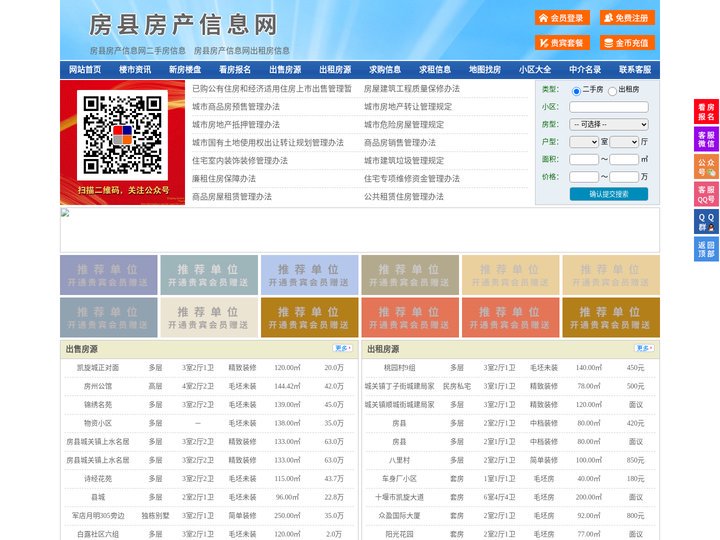The height and width of the screenshot is (540, 720).
Task: Open the 十堰市凯旋大道 rental listing
Action: (399, 497)
